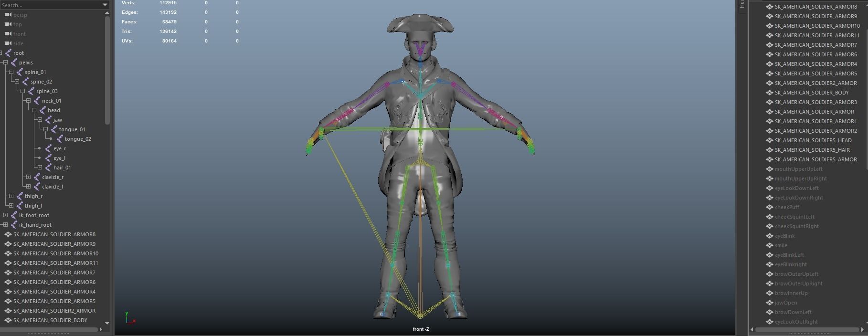Expand the ik_hand_root node

[x=5, y=225]
